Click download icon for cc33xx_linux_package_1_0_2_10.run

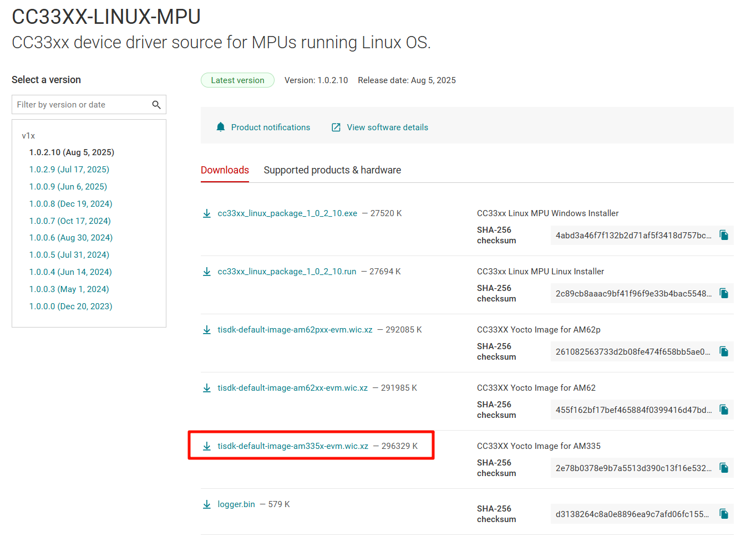(207, 272)
